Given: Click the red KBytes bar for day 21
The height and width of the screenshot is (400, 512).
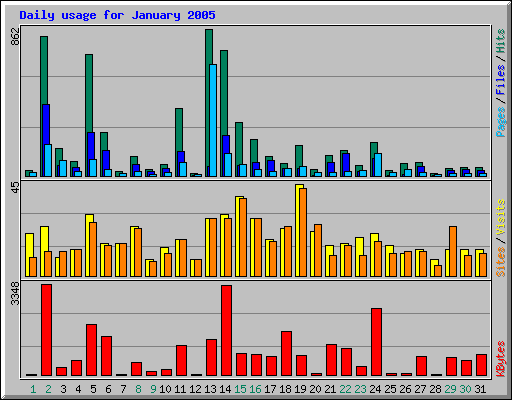Looking at the screenshot, I should (331, 360).
